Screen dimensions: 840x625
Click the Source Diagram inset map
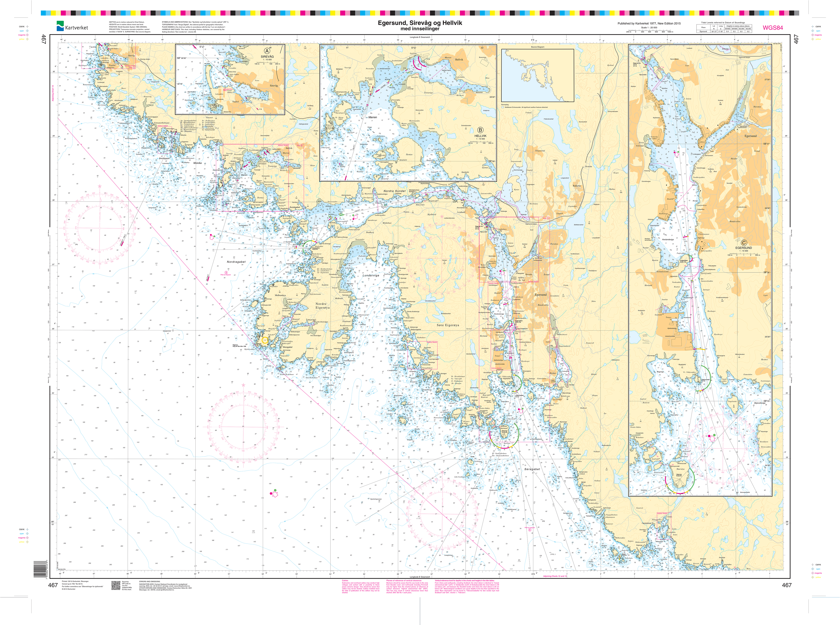[x=537, y=75]
